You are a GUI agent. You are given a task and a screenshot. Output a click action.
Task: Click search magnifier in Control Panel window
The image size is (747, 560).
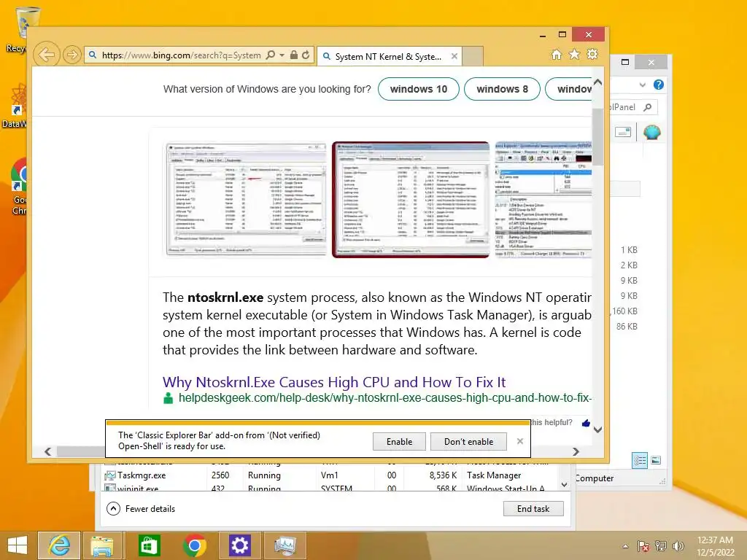pos(648,107)
